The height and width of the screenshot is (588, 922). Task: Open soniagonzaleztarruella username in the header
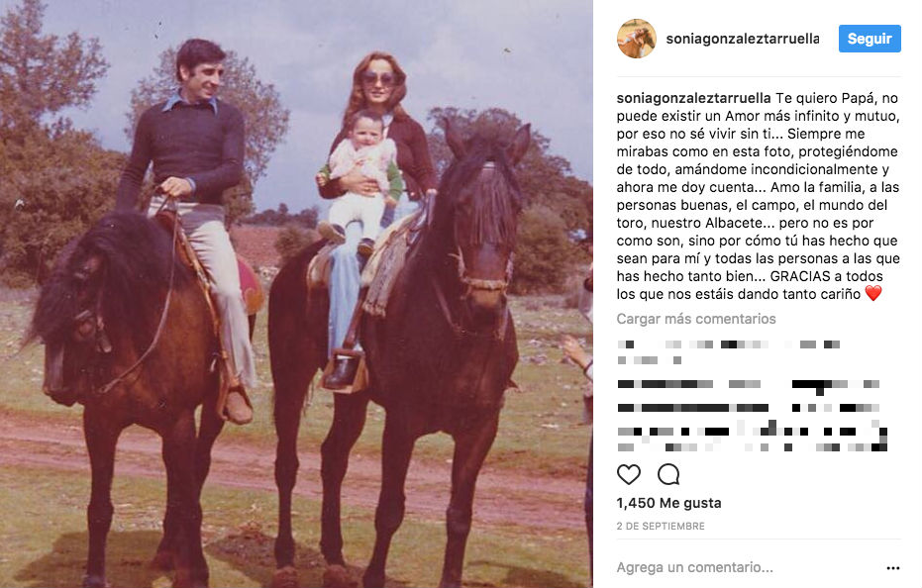point(743,39)
